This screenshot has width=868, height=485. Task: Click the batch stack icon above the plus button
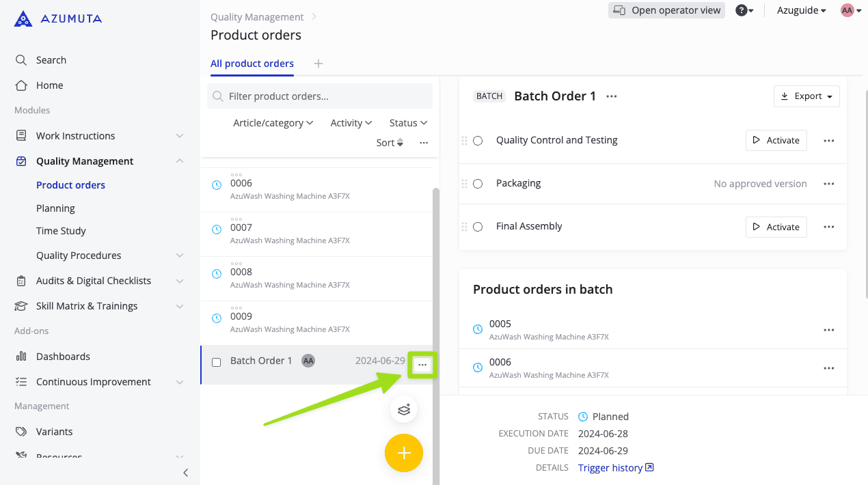coord(404,409)
